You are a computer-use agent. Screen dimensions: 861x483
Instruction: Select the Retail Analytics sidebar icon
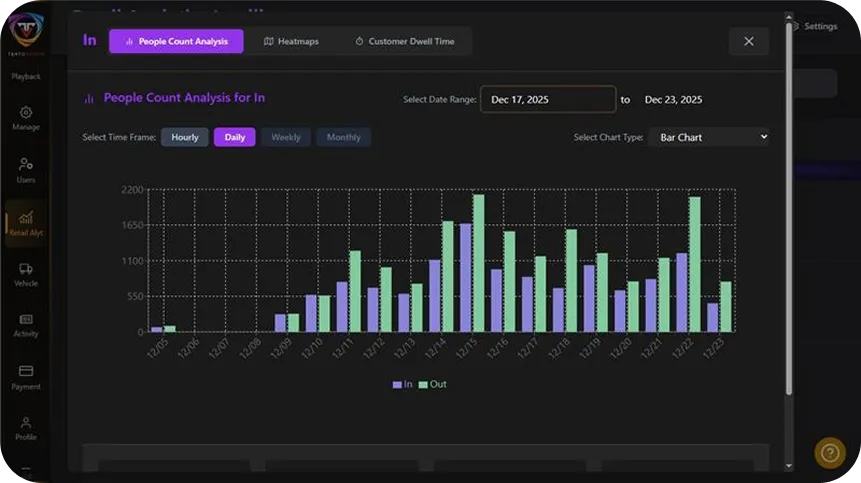pos(26,222)
